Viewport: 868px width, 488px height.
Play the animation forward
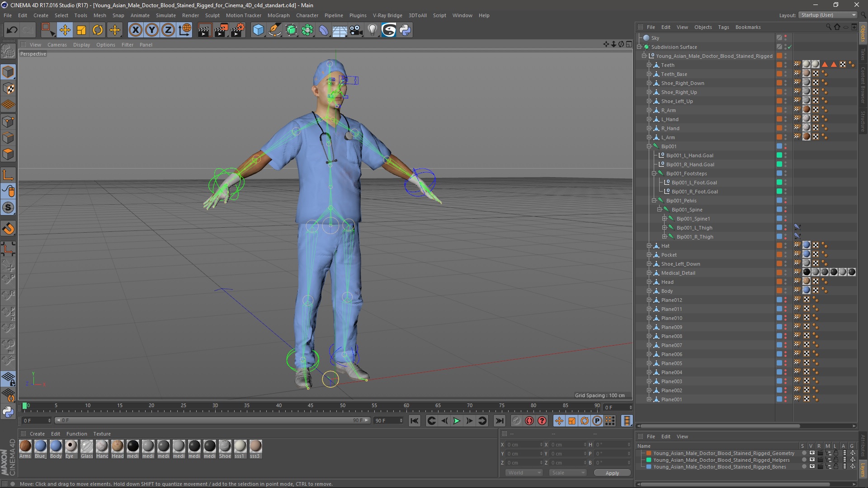pos(457,421)
